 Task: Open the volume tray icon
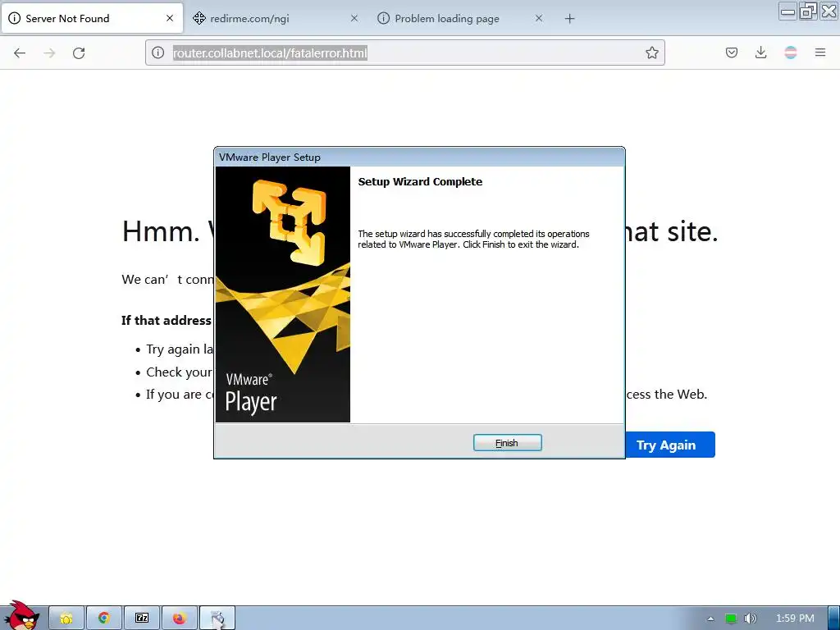(x=751, y=619)
